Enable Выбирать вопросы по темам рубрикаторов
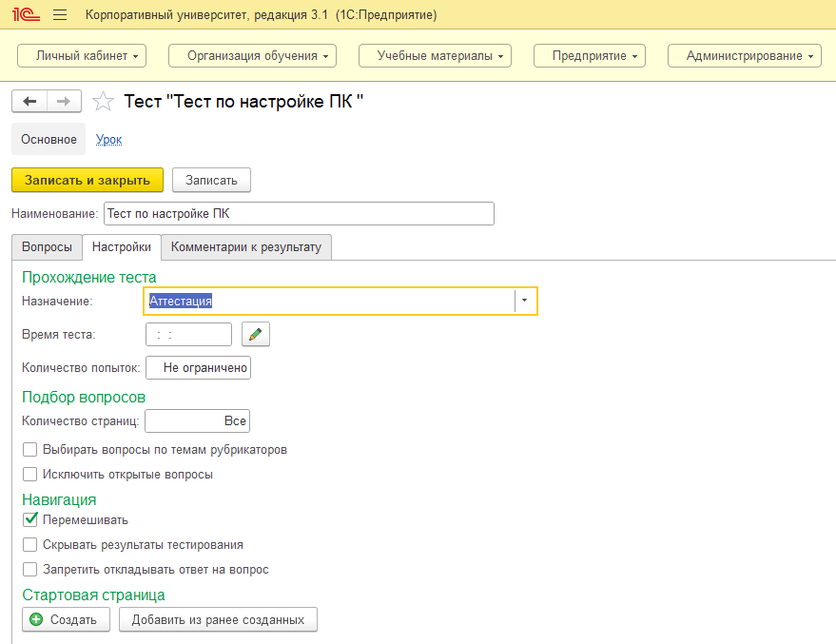The width and height of the screenshot is (836, 644). click(x=31, y=449)
